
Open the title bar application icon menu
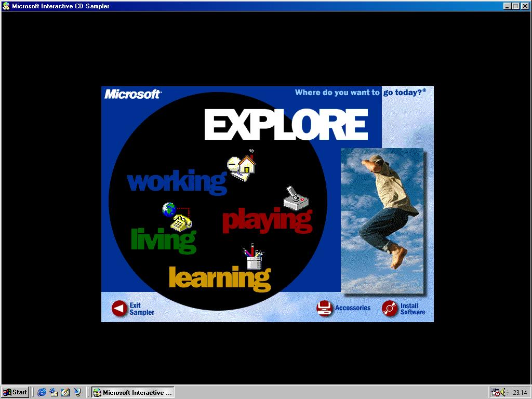point(6,6)
